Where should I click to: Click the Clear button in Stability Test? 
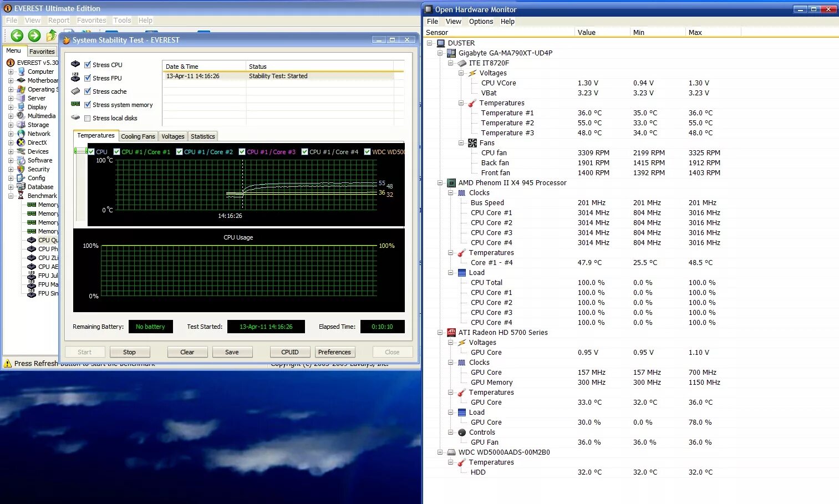click(x=187, y=352)
